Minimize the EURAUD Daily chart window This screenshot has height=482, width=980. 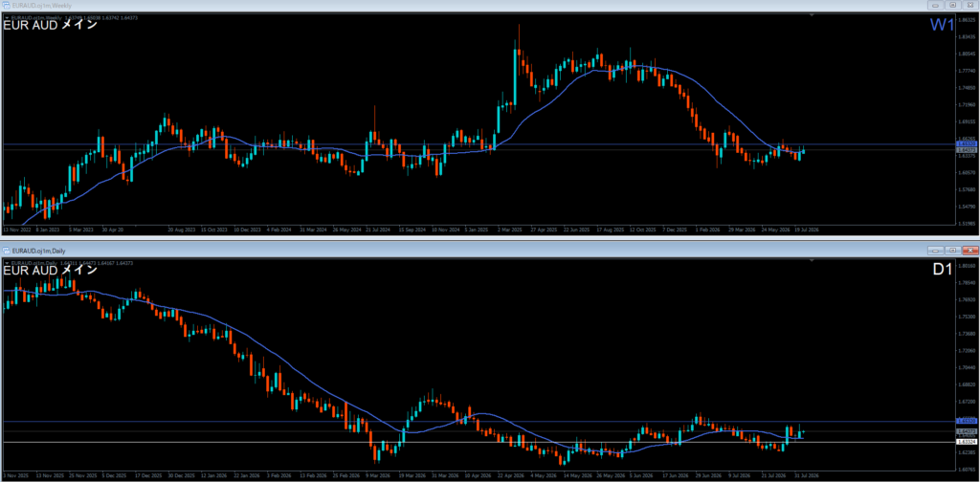[x=936, y=251]
